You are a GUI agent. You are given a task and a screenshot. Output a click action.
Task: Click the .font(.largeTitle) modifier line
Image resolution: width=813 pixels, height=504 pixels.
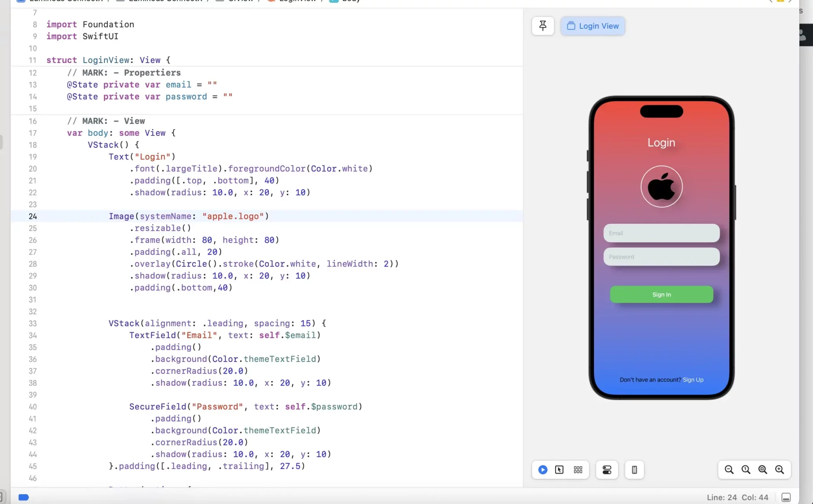(x=251, y=169)
